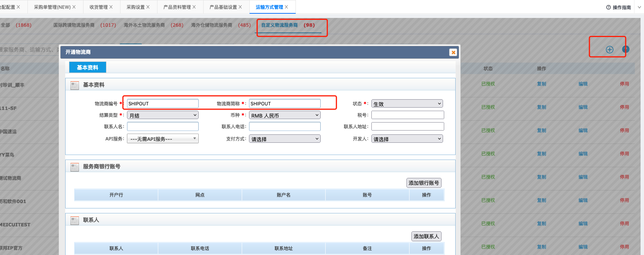Switch to the 采购单管理(NEW) tab
This screenshot has height=255, width=644.
click(52, 7)
